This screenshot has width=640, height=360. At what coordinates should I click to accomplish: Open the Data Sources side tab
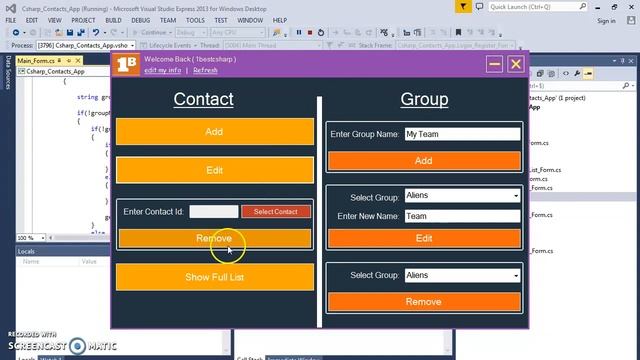point(7,73)
